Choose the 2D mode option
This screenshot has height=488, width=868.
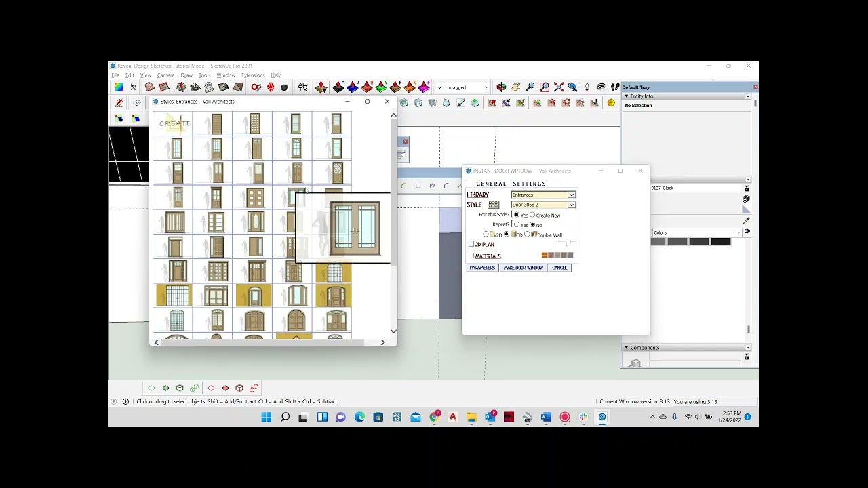(486, 234)
